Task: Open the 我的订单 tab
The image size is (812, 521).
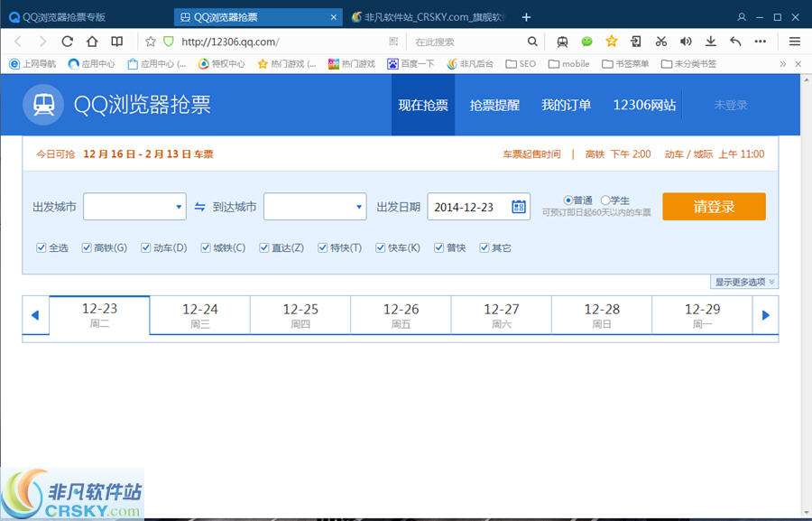Action: coord(566,105)
